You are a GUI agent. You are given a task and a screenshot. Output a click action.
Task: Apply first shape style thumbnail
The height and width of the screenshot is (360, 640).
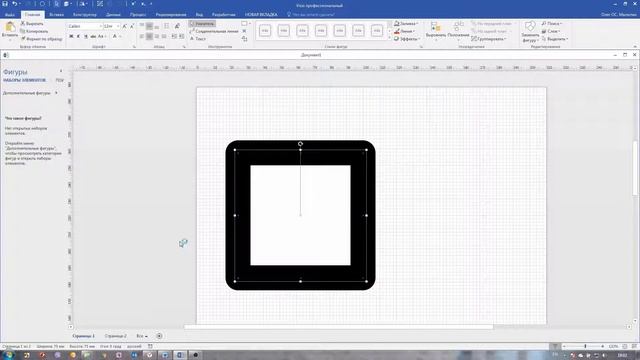(265, 31)
